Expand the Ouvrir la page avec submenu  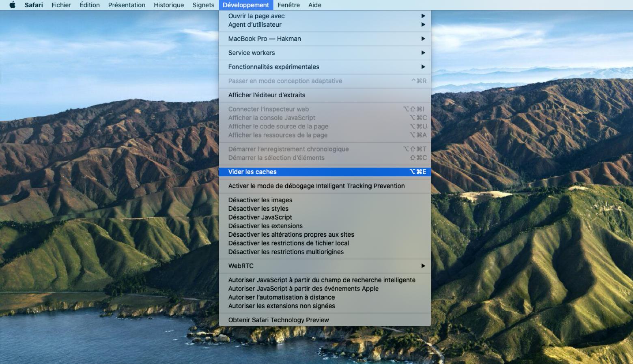pyautogui.click(x=325, y=16)
